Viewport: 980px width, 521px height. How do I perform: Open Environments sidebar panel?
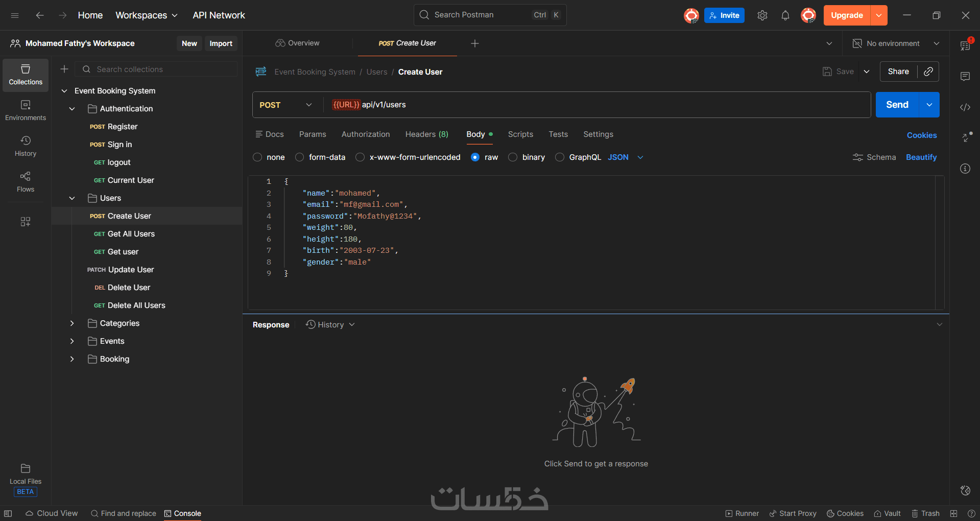(26, 111)
